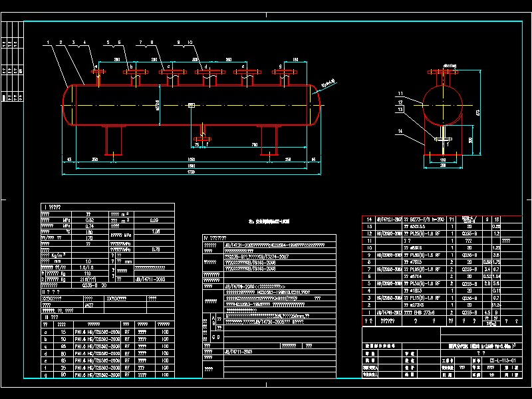Click the 1690 length dimension text
Viewport: 532px width, 399px height.
click(x=191, y=166)
